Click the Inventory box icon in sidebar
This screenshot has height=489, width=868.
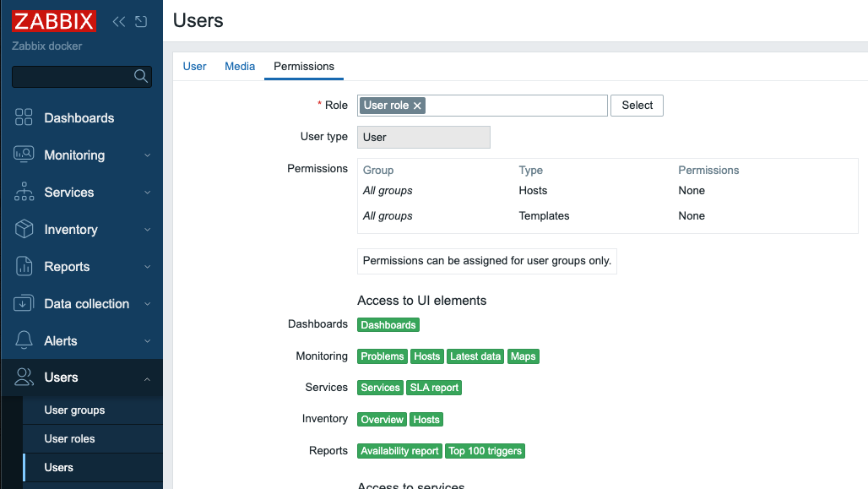[x=23, y=229]
